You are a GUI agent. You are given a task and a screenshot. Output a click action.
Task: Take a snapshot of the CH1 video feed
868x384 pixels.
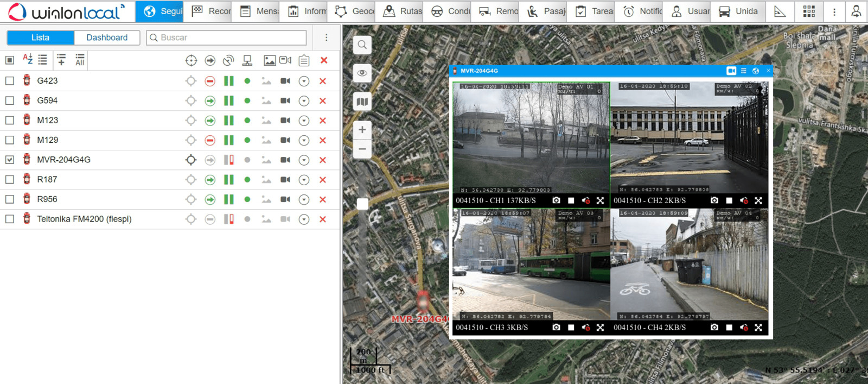click(x=556, y=200)
